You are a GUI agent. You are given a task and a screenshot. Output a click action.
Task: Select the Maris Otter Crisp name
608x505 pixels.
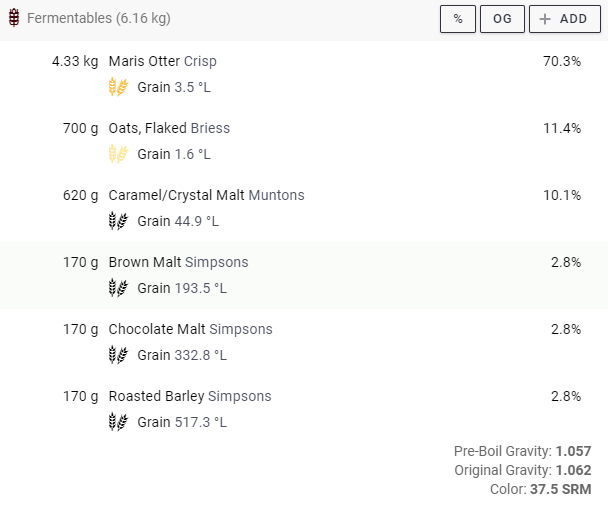162,61
